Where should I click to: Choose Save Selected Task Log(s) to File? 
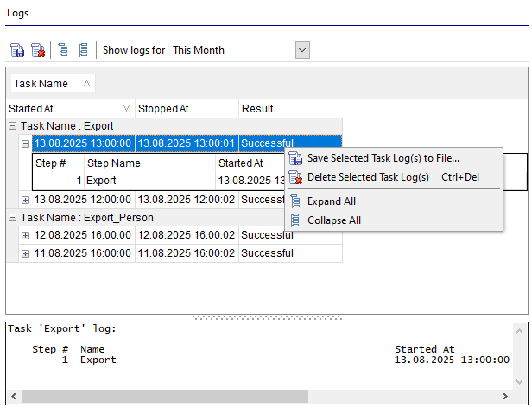tap(394, 158)
